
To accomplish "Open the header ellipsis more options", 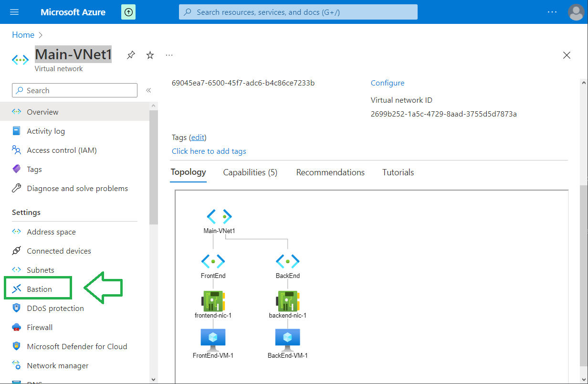I will (x=552, y=12).
